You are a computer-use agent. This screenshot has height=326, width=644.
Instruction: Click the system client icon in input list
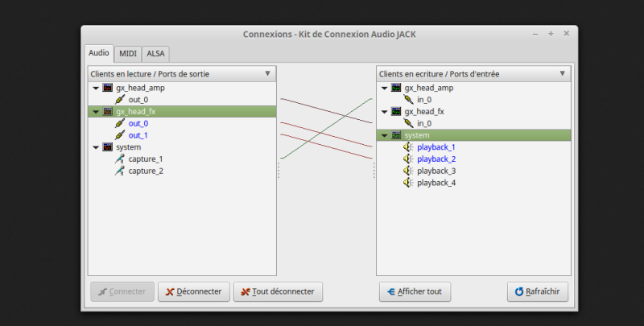[396, 136]
